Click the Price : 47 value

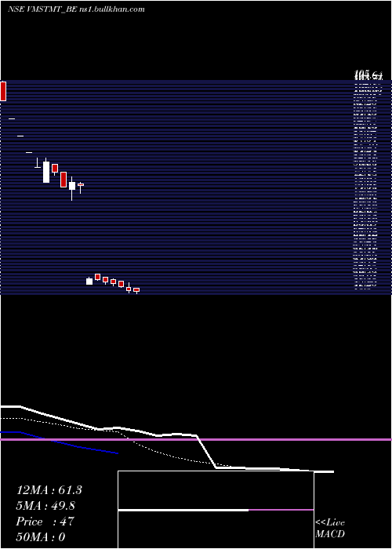pos(45,522)
